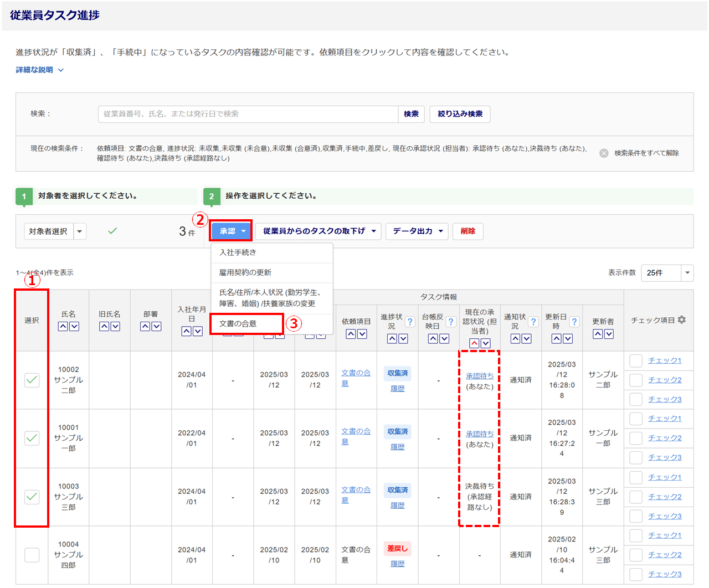Open 履歴 link in サンプル四郎 row

tap(397, 564)
